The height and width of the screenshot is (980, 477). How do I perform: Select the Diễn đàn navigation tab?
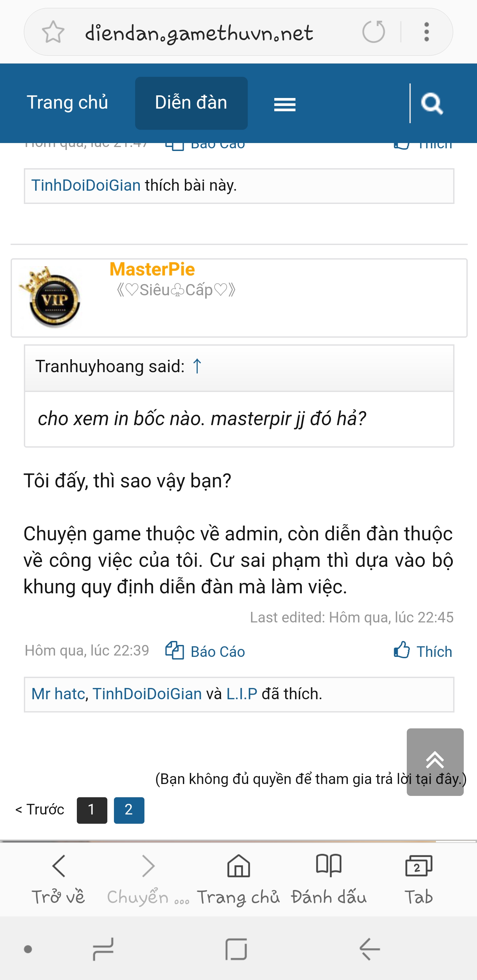[x=191, y=103]
